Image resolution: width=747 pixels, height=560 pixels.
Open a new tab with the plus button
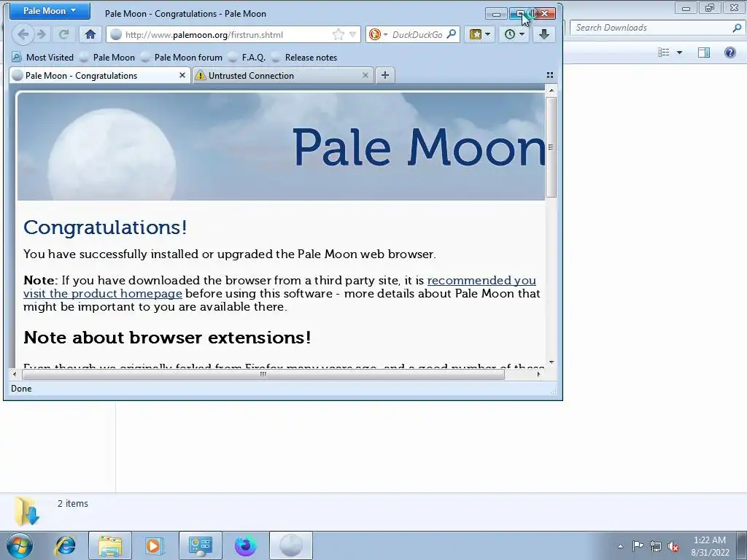click(385, 75)
